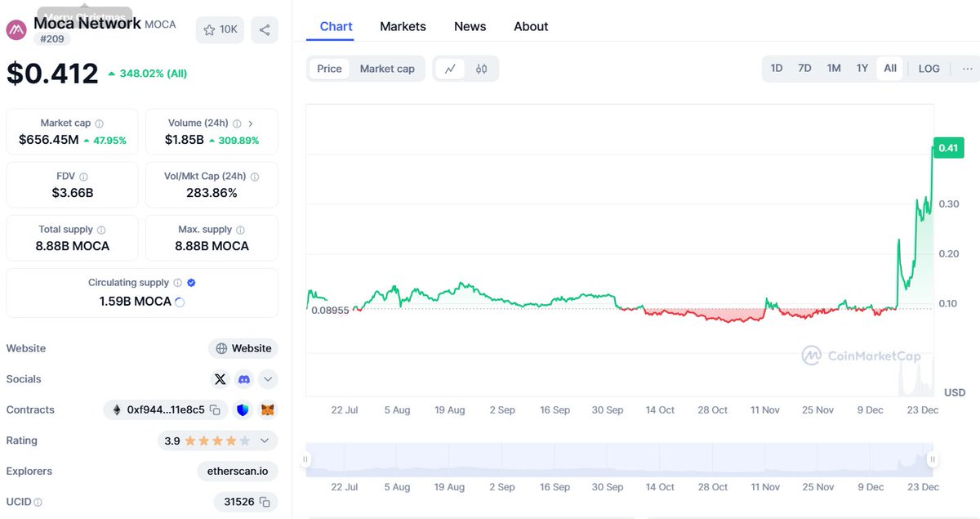The image size is (980, 519).
Task: Set chart range to All
Action: coord(890,69)
